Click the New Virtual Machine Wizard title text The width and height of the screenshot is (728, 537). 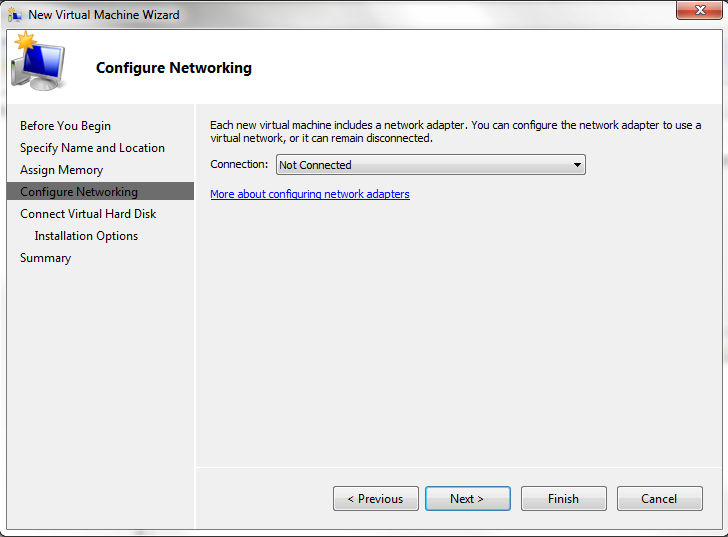[104, 15]
